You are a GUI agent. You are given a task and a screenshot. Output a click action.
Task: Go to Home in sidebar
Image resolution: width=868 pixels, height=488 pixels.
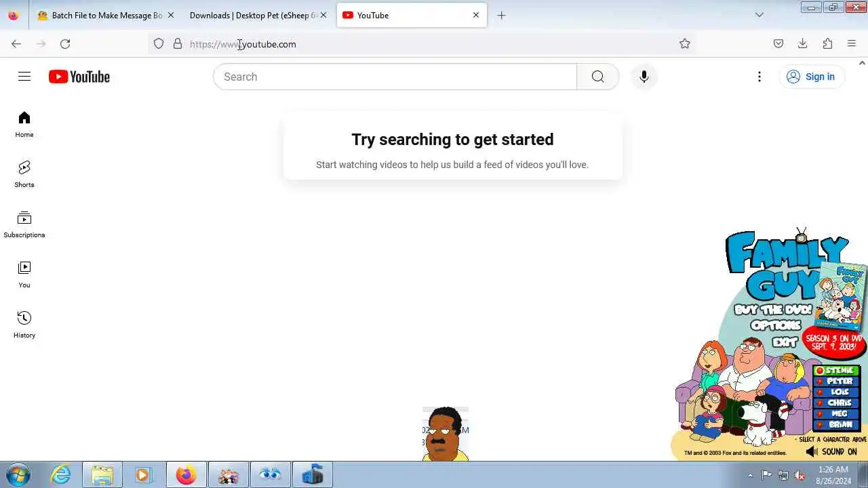pyautogui.click(x=24, y=125)
